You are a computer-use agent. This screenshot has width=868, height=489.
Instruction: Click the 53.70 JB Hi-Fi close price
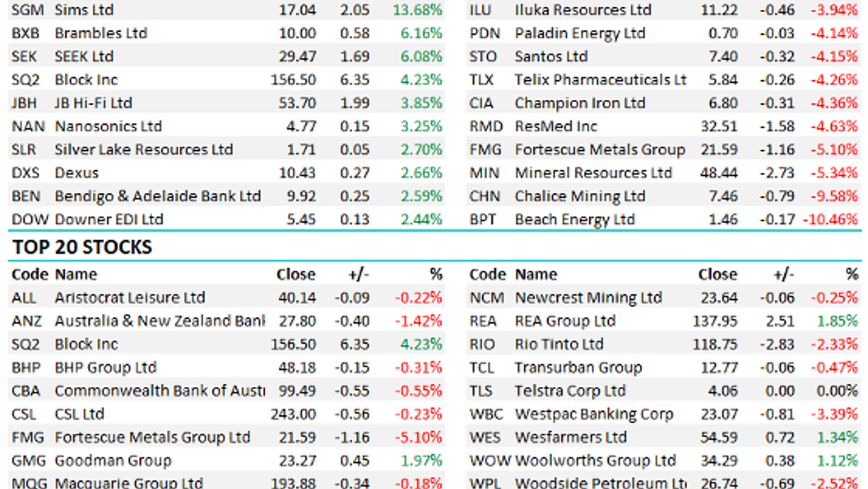tap(297, 103)
